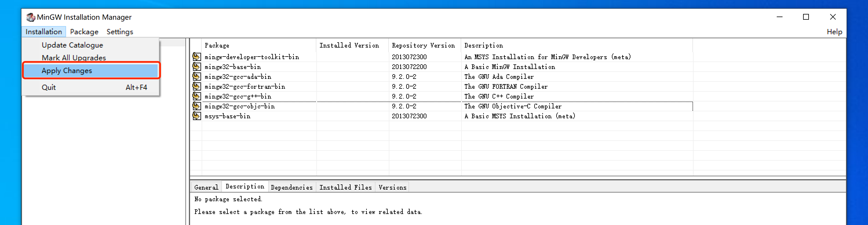The height and width of the screenshot is (225, 868).
Task: Toggle mark icon for mingw32-gcc-objc-bin
Action: [x=196, y=106]
